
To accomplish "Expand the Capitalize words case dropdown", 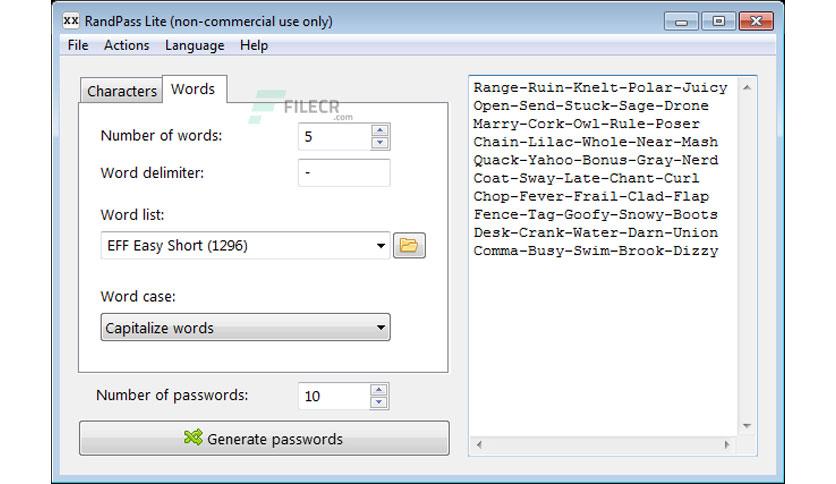I will click(x=245, y=327).
